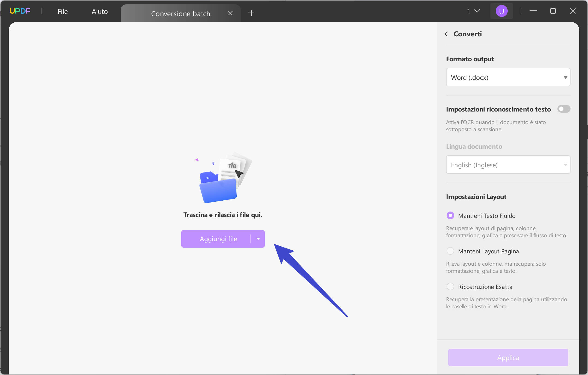588x375 pixels.
Task: Maximize the UPDF window
Action: pyautogui.click(x=553, y=11)
